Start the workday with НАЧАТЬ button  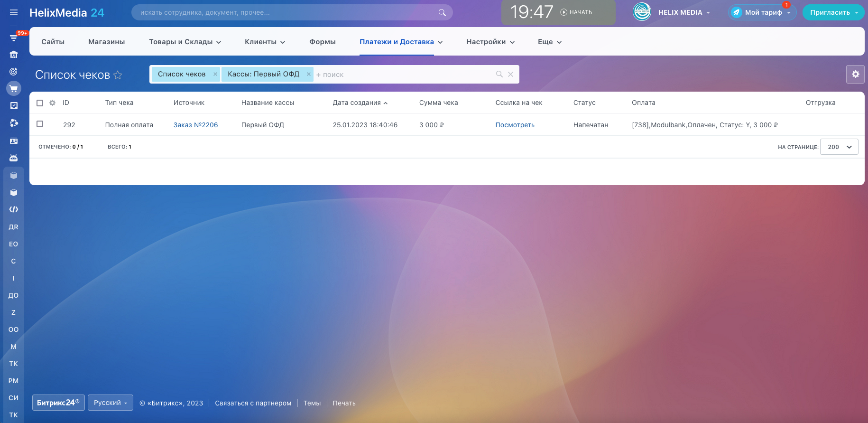pos(576,12)
